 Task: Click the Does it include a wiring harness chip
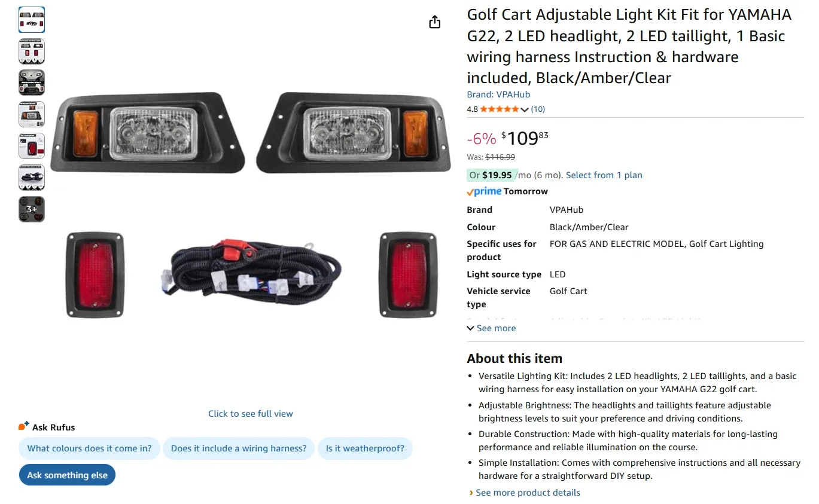(x=238, y=448)
